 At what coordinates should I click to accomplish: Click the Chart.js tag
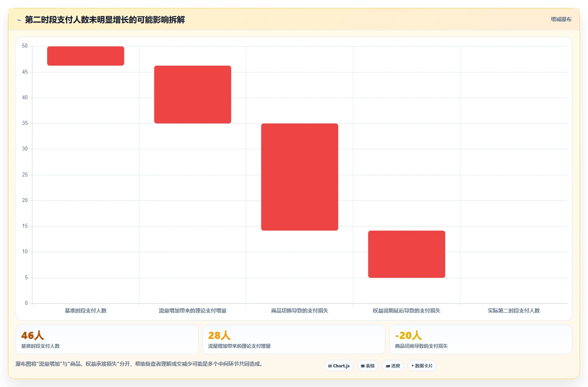[x=339, y=366]
